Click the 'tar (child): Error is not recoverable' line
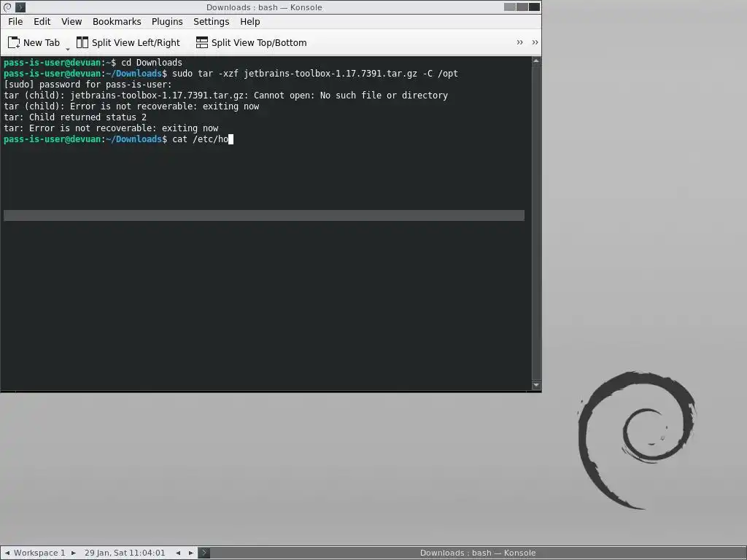 (x=131, y=106)
